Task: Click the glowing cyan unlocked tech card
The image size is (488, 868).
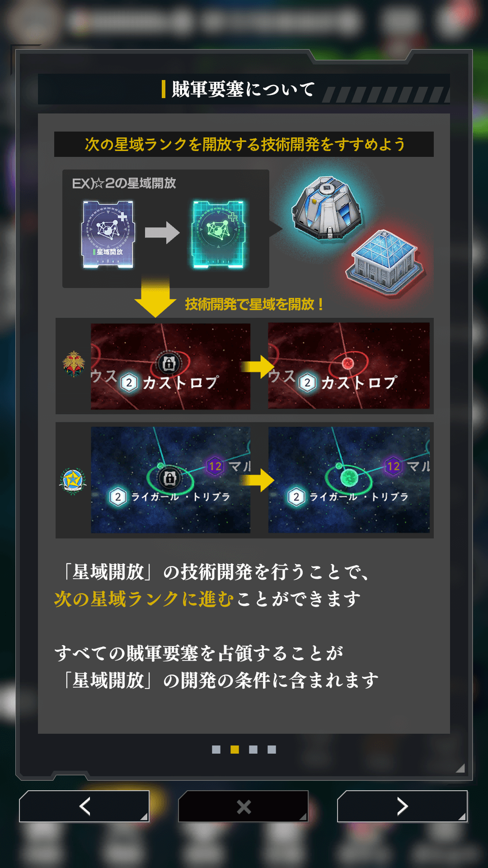Action: tap(218, 234)
